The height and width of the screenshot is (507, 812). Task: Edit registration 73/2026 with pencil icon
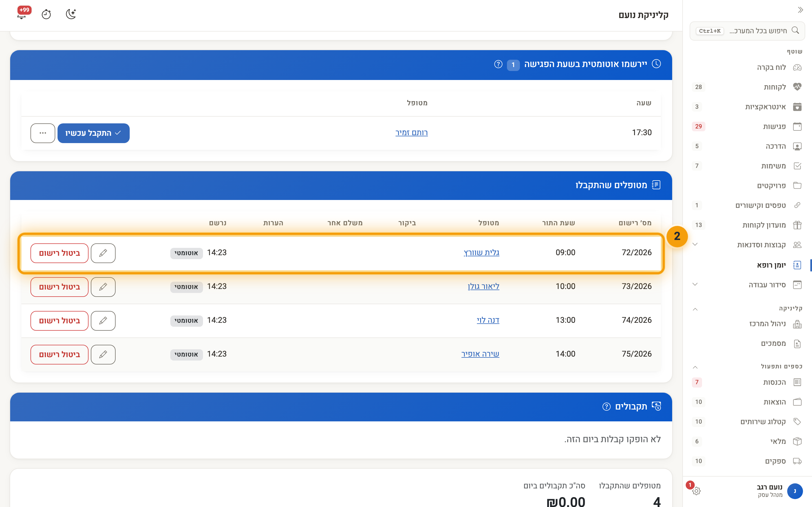[103, 287]
